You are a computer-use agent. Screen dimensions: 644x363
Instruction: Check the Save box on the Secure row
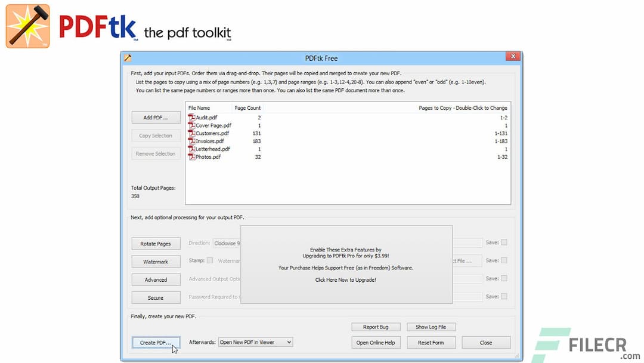point(504,297)
